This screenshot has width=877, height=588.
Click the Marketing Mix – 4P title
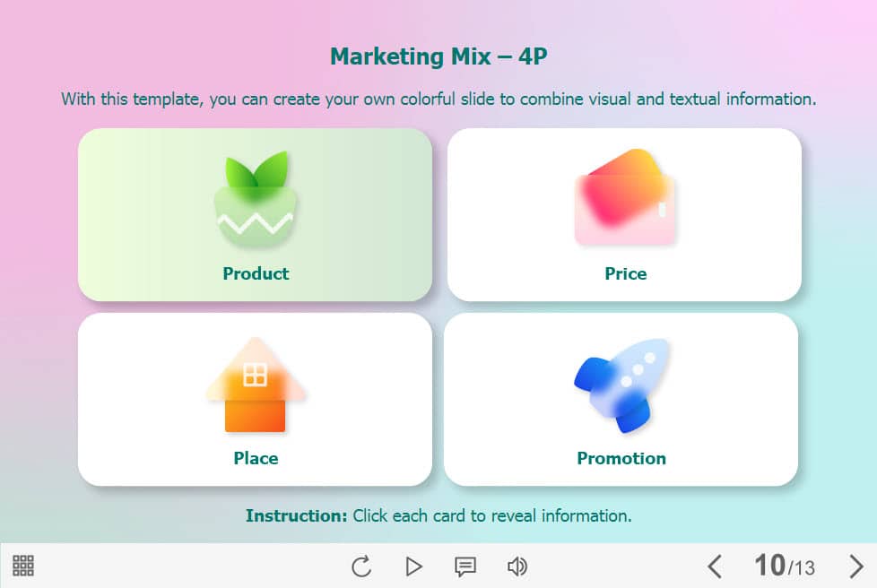(438, 57)
